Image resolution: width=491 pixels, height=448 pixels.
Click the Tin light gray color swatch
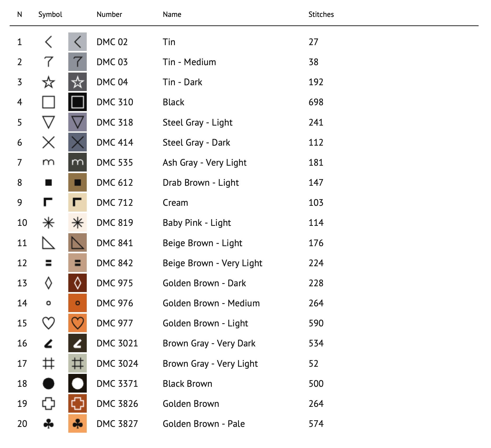point(78,42)
